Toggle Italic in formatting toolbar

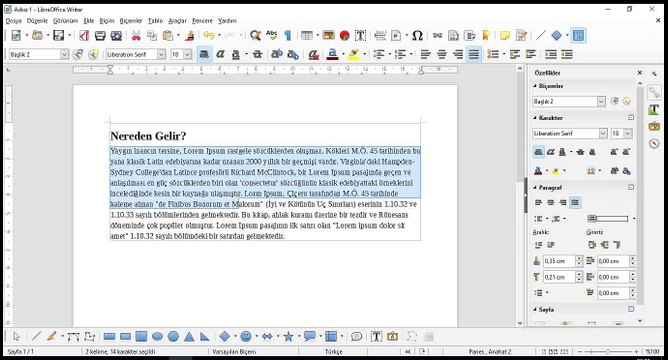point(220,55)
